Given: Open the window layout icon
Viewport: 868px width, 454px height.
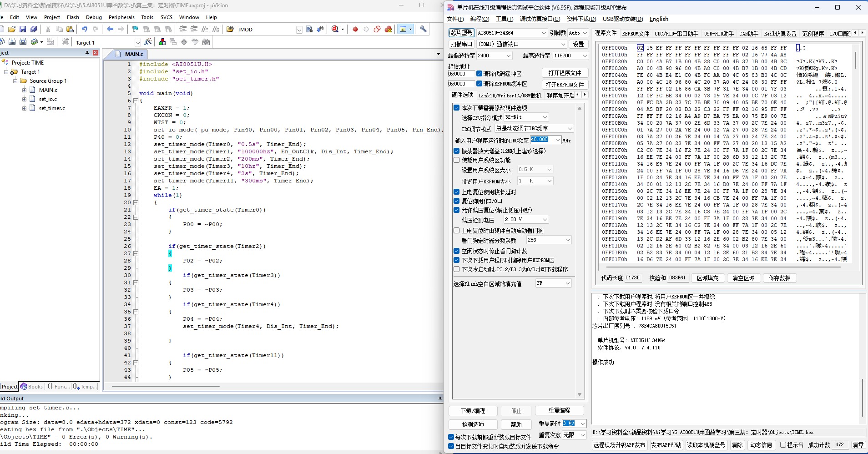Looking at the screenshot, I should point(403,29).
